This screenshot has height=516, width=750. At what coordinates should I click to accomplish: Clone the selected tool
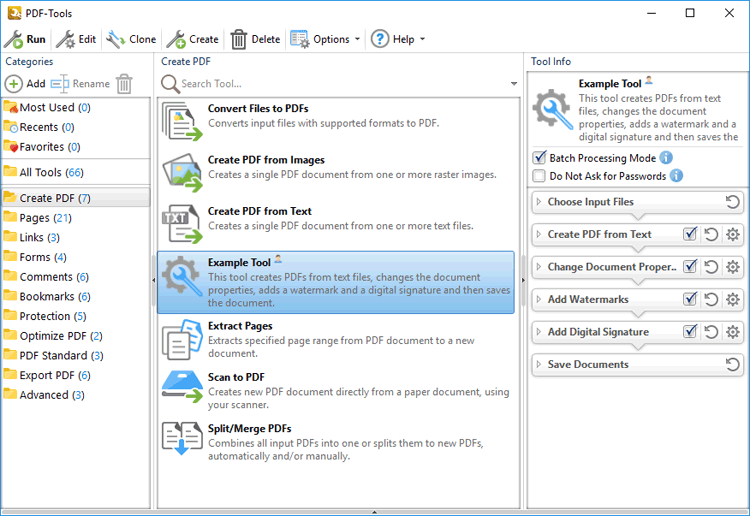pos(131,39)
